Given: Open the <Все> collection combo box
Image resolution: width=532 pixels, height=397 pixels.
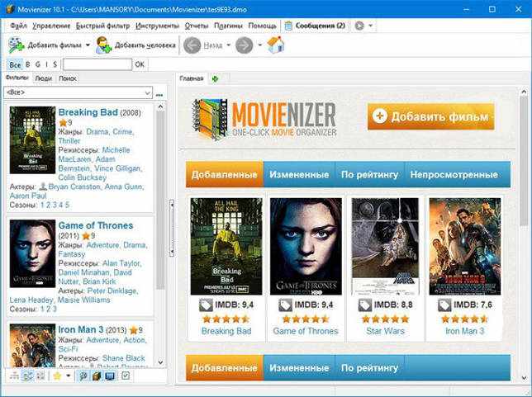Looking at the screenshot, I should [x=78, y=92].
